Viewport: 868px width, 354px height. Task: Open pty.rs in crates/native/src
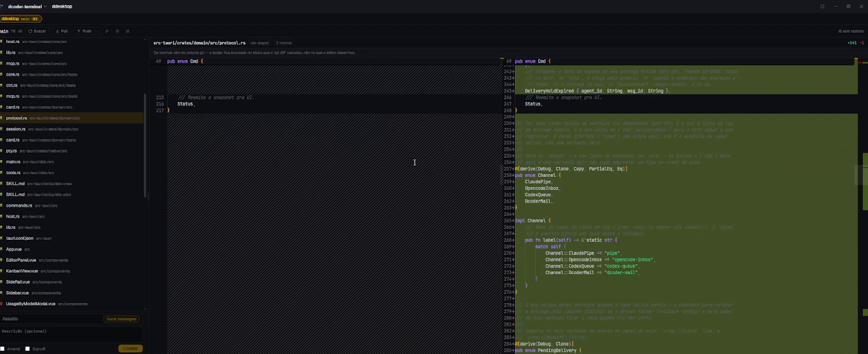click(x=72, y=151)
